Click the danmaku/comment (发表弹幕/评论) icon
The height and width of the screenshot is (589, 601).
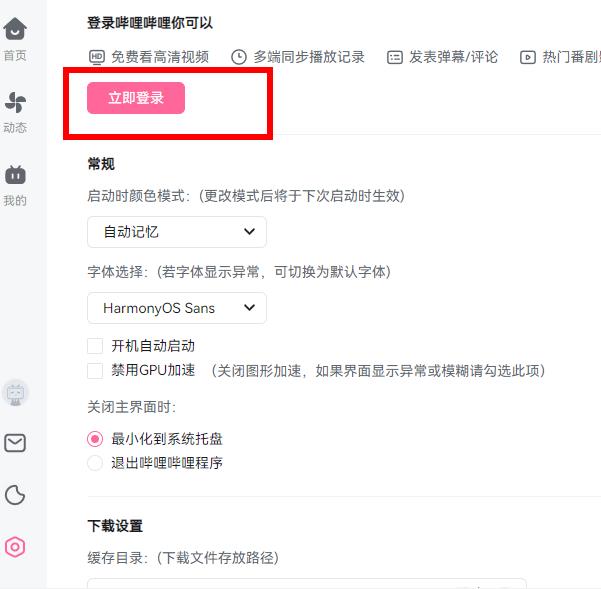395,57
